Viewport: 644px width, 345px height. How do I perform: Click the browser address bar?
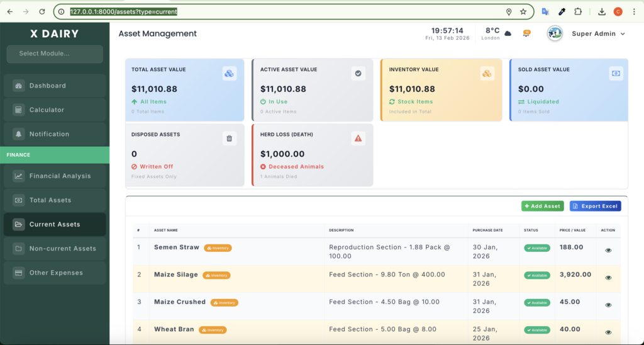pos(283,12)
